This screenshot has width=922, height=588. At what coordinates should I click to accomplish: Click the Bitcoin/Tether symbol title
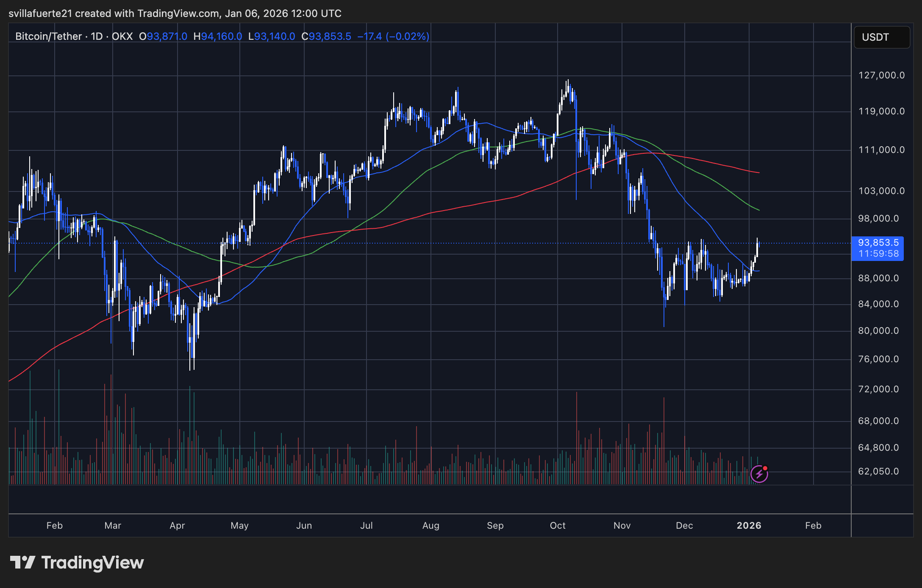point(48,36)
